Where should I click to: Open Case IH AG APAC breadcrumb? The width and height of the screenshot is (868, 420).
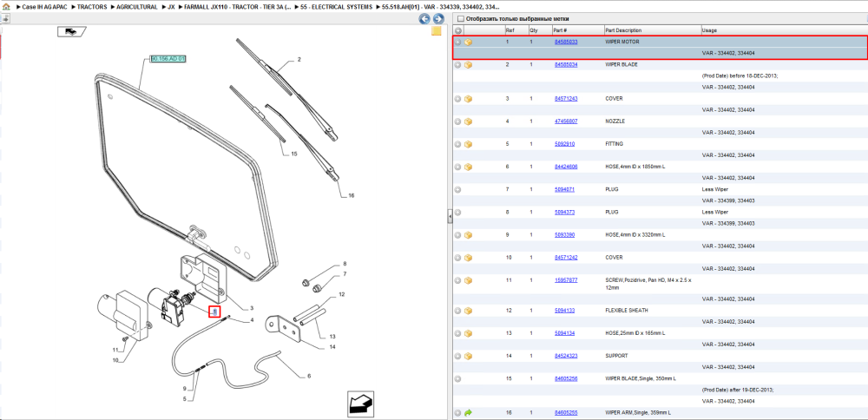pyautogui.click(x=46, y=7)
